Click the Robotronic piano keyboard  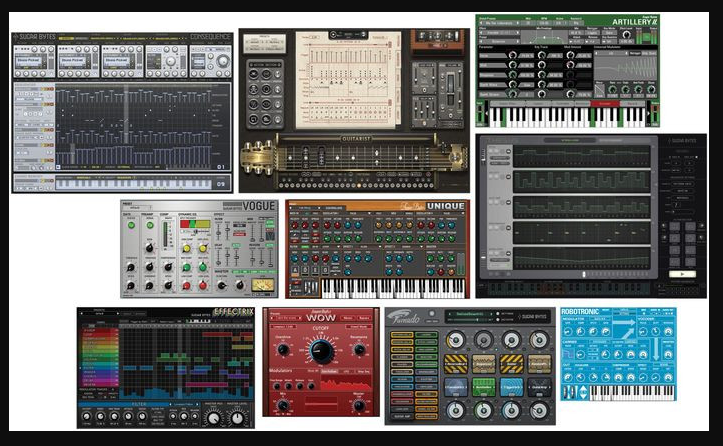631,392
